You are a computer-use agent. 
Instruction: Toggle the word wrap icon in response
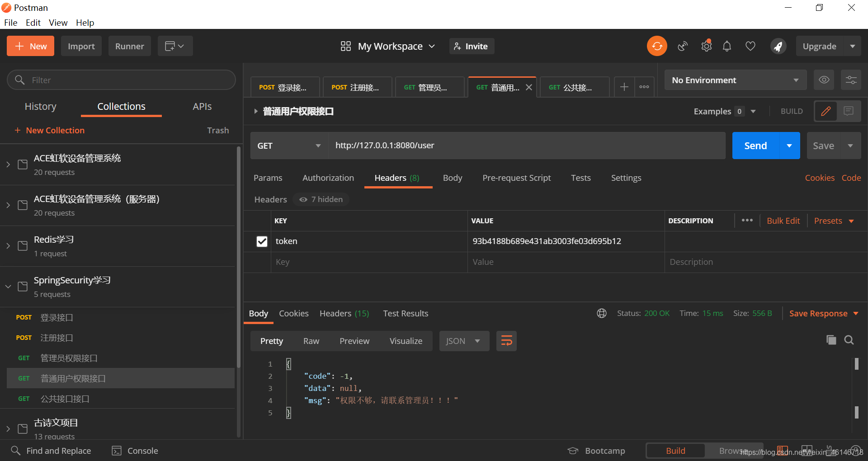tap(506, 341)
